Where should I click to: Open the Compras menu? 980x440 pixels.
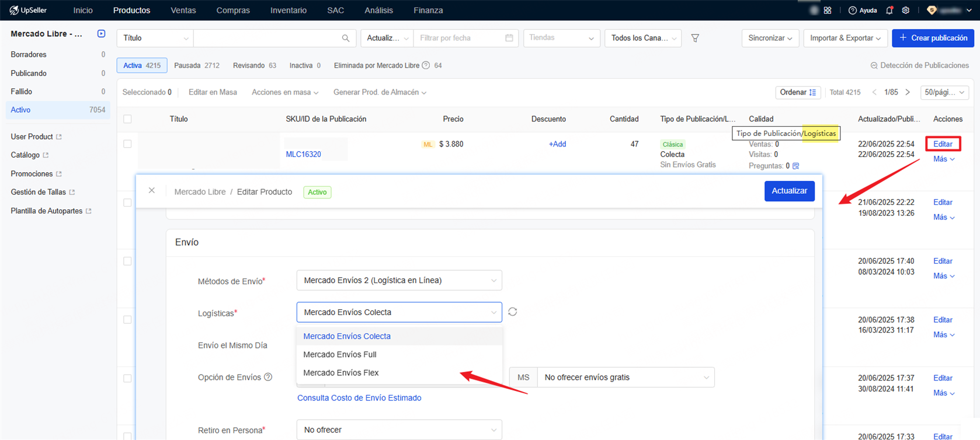[233, 11]
